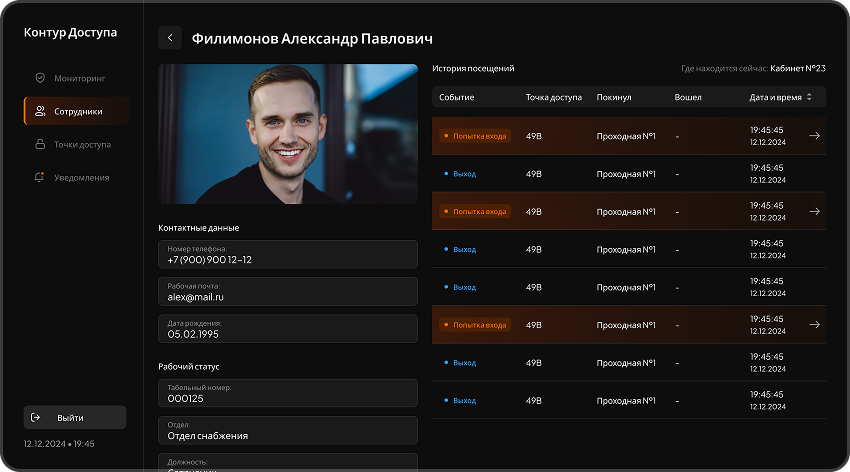Click the Дата рождения field
This screenshot has height=472, width=850.
coord(288,329)
